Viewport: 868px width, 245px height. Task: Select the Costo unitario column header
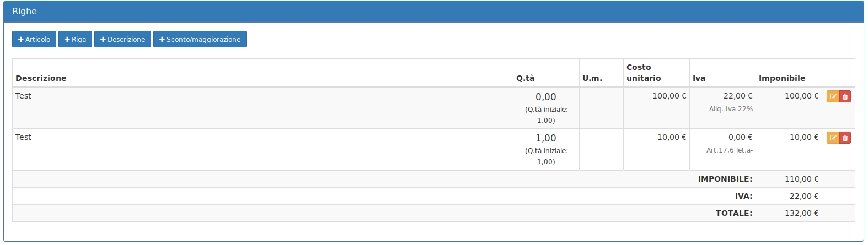[x=643, y=73]
